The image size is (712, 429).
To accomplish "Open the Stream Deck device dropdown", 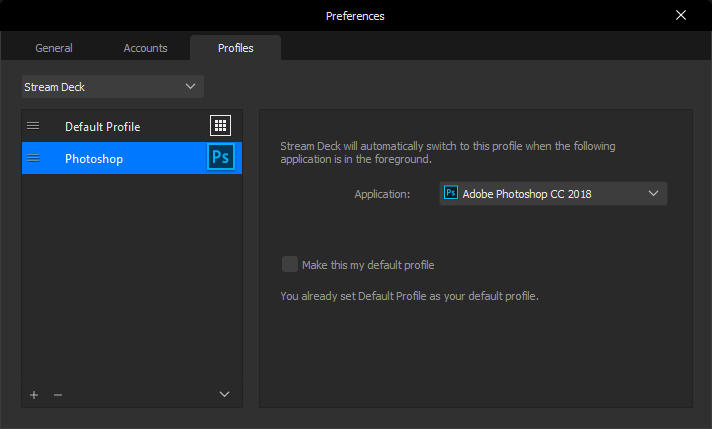I will point(112,87).
